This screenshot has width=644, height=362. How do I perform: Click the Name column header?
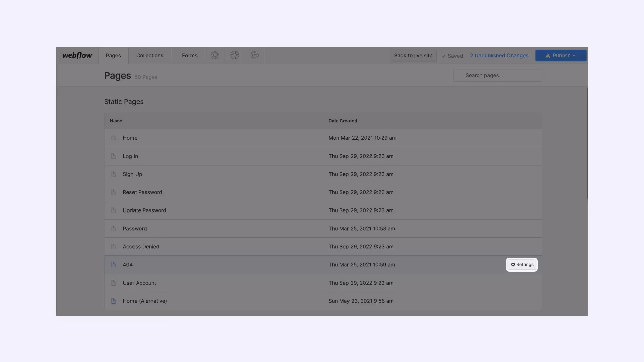click(116, 121)
